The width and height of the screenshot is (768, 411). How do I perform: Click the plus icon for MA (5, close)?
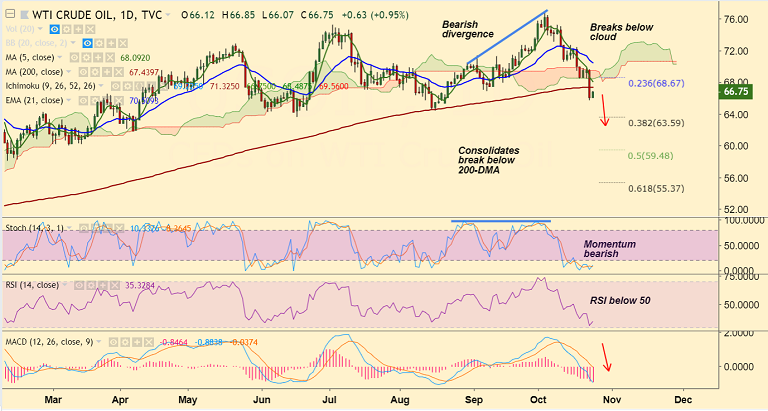pyautogui.click(x=98, y=57)
